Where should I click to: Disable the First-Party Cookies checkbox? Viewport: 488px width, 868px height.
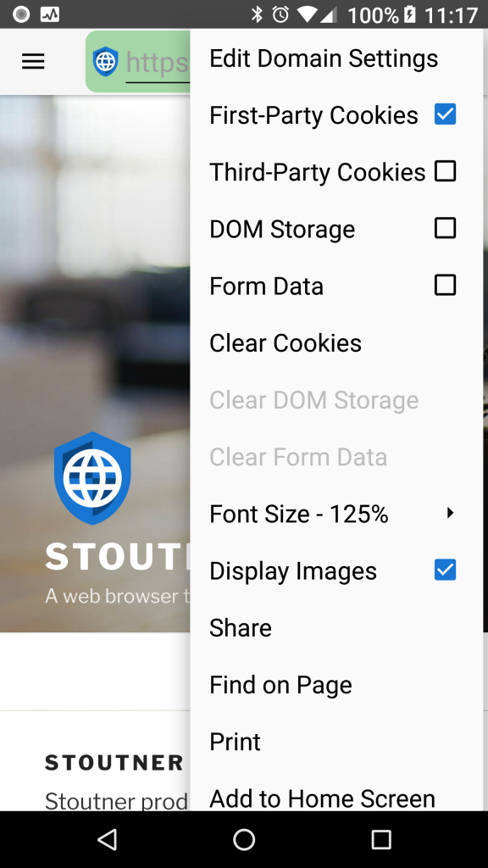click(x=445, y=114)
